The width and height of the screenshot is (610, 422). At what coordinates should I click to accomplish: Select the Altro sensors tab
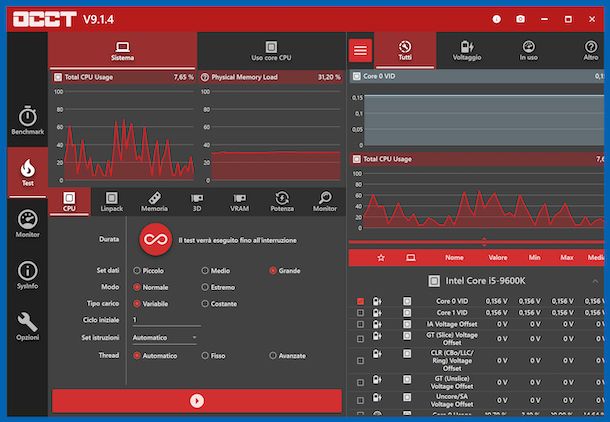(x=591, y=51)
